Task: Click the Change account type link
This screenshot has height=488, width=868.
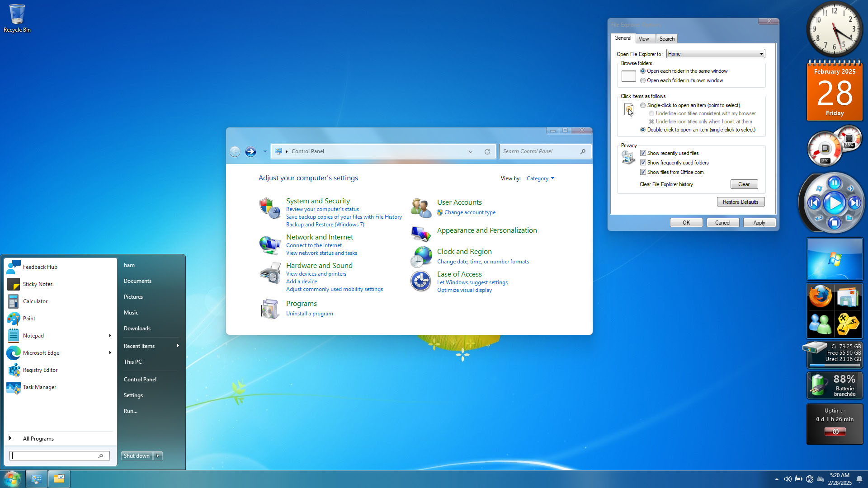Action: click(470, 212)
